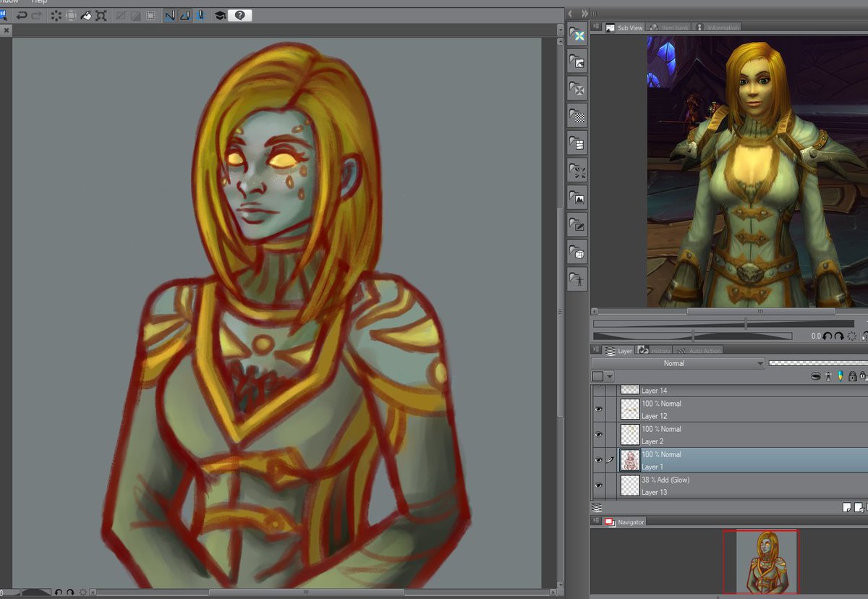Image resolution: width=868 pixels, height=599 pixels.
Task: Open the Illustration material folder icon
Action: (x=576, y=197)
